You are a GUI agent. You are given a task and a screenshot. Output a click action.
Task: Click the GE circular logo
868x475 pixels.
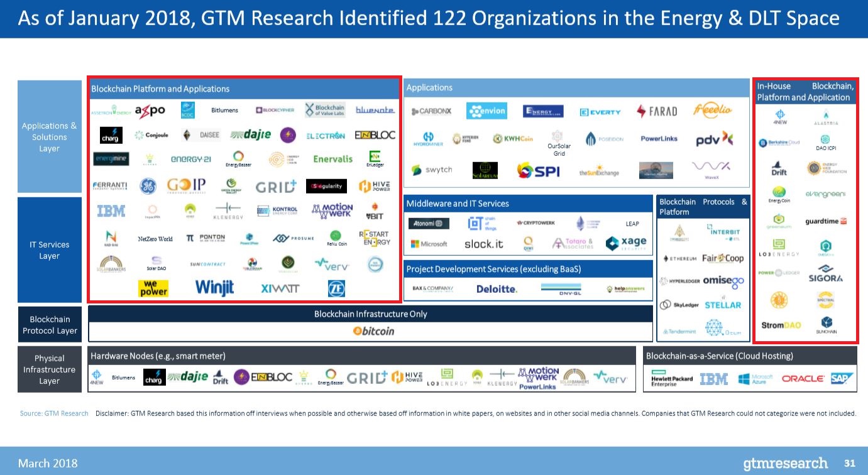(148, 187)
